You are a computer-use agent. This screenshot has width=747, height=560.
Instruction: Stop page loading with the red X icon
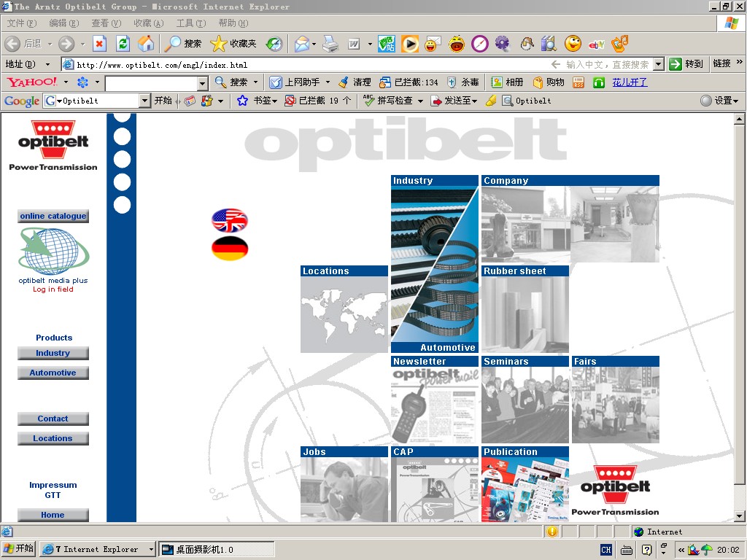(x=99, y=44)
